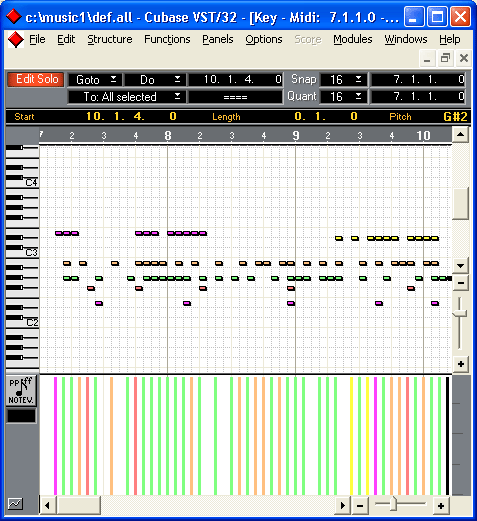Image resolution: width=477 pixels, height=521 pixels.
Task: Click the ==== field next to To: All selected
Action: (x=236, y=97)
